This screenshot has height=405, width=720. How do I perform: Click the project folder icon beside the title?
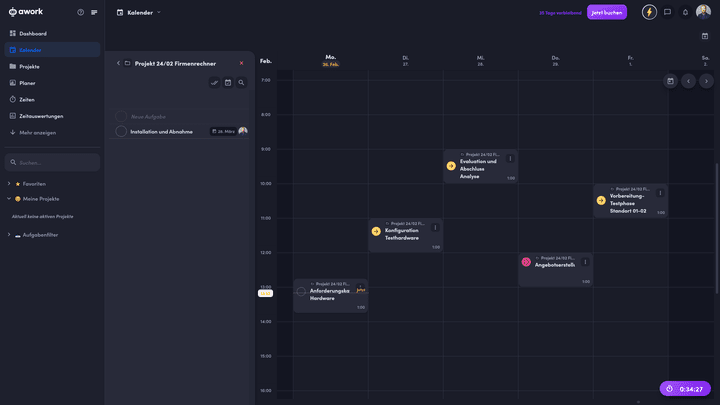128,63
